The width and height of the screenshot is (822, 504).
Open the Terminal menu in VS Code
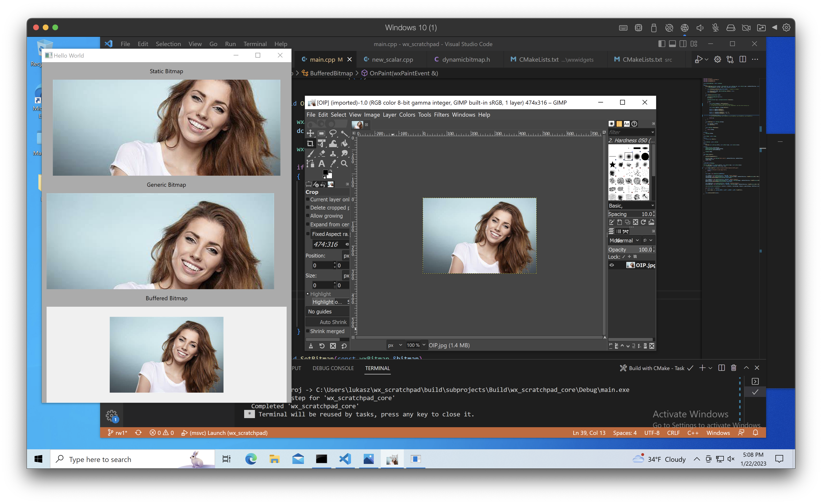[255, 44]
